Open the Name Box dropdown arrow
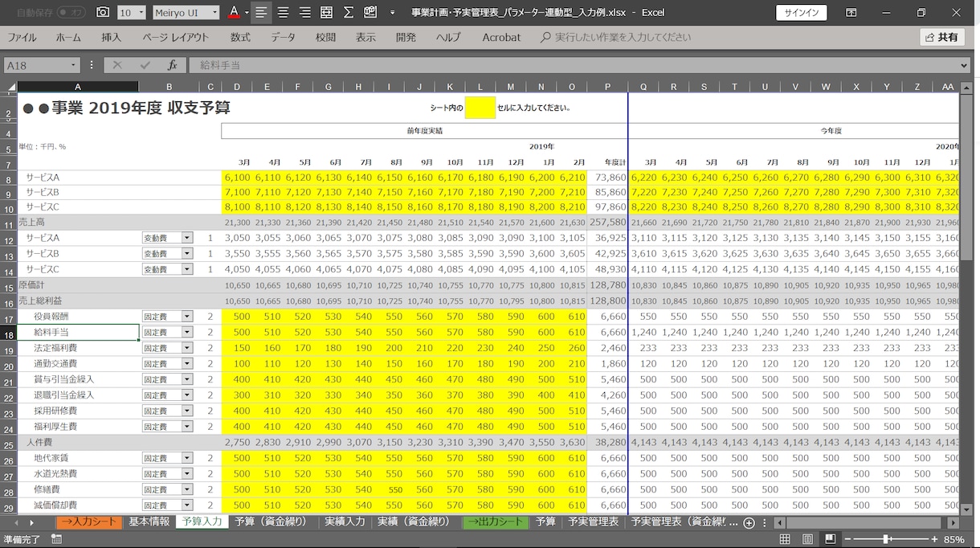 (74, 65)
